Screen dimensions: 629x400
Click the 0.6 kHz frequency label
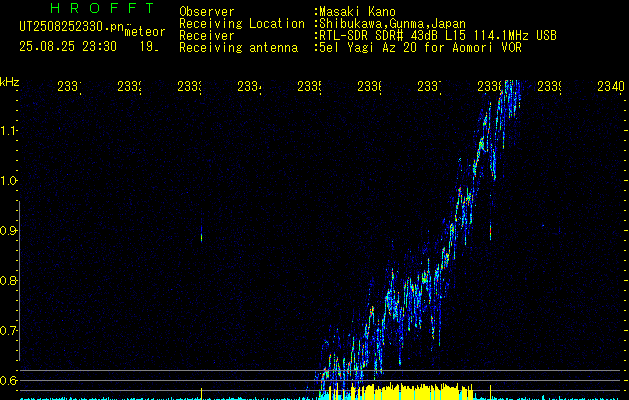point(8,380)
